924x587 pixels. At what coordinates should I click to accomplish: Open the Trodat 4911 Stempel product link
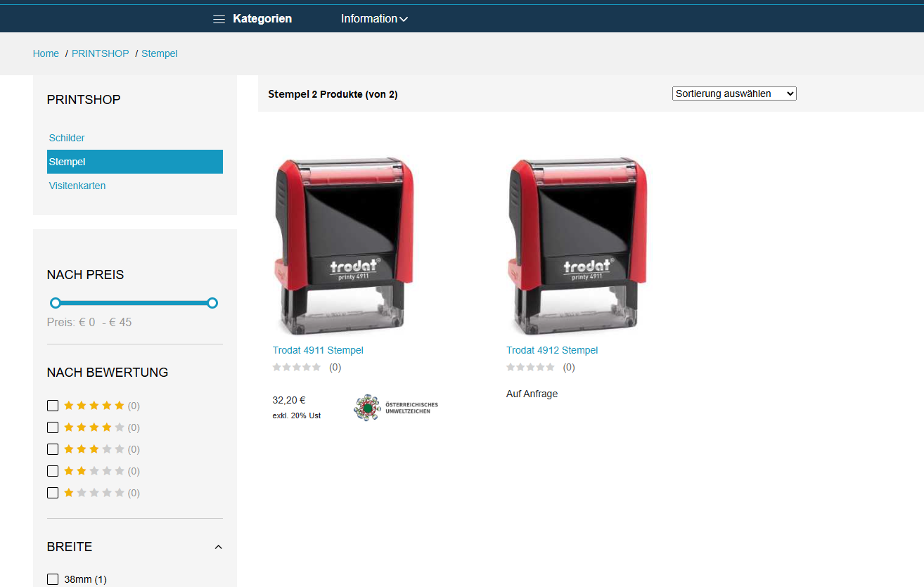point(318,350)
